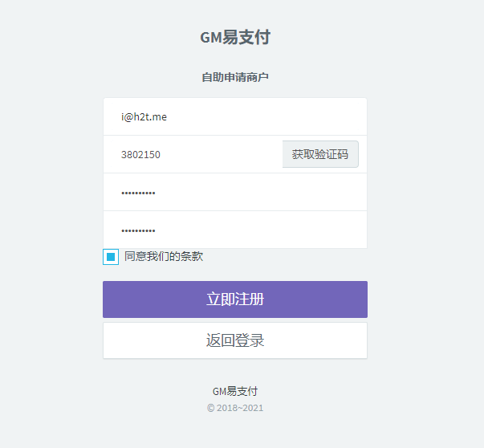Click the 获取验证码 button
The height and width of the screenshot is (448, 484).
click(320, 154)
